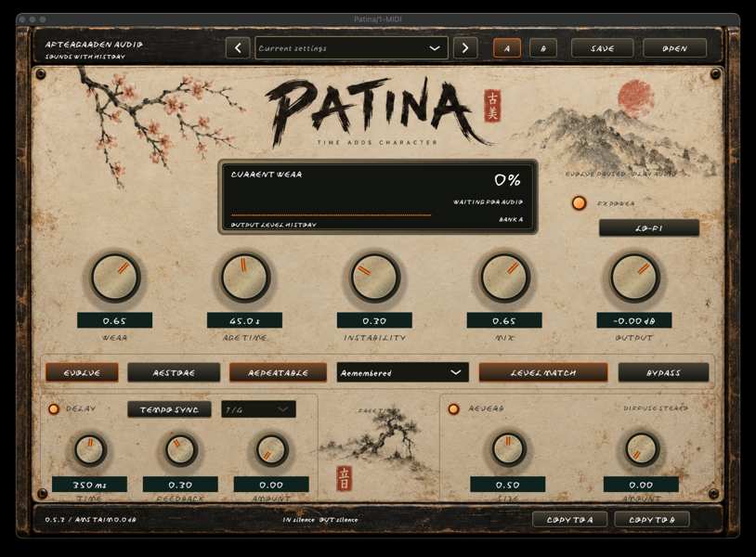Select the Wear value field 0.65
The width and height of the screenshot is (756, 557).
tap(115, 320)
